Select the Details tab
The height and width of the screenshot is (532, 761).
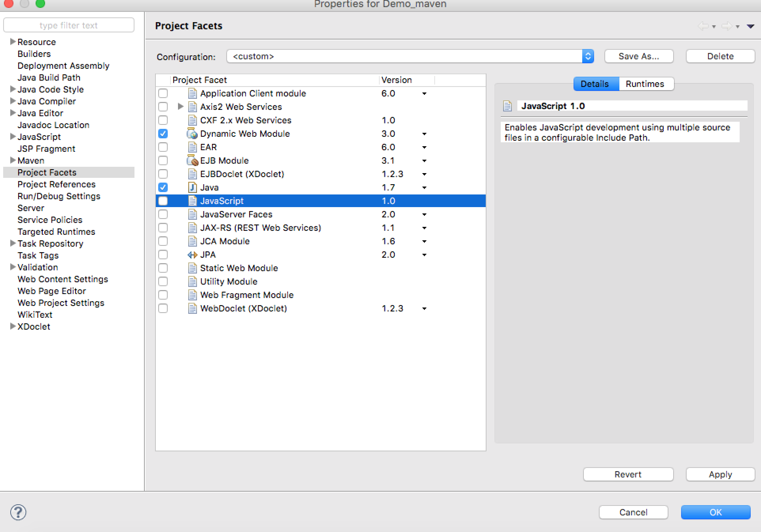[594, 84]
